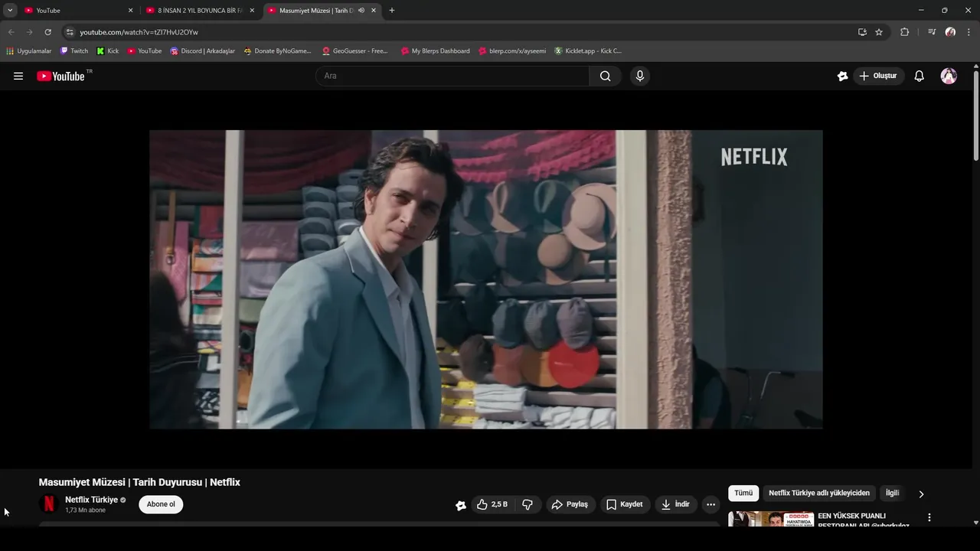Download the video with İndir
This screenshot has width=980, height=551.
(676, 504)
